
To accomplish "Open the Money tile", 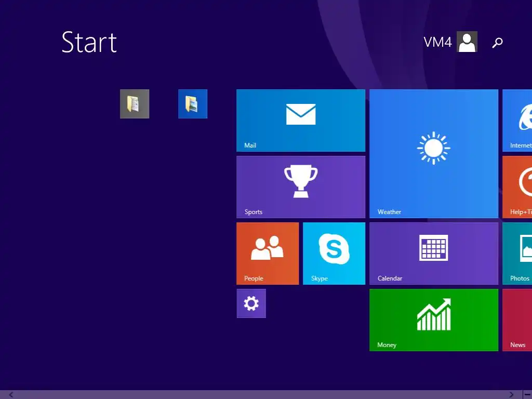I will pos(434,320).
